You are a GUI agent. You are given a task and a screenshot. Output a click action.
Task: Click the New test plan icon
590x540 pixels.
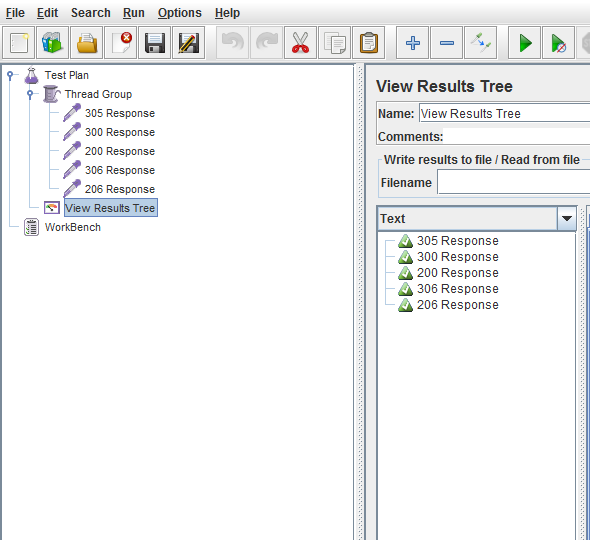pos(18,43)
